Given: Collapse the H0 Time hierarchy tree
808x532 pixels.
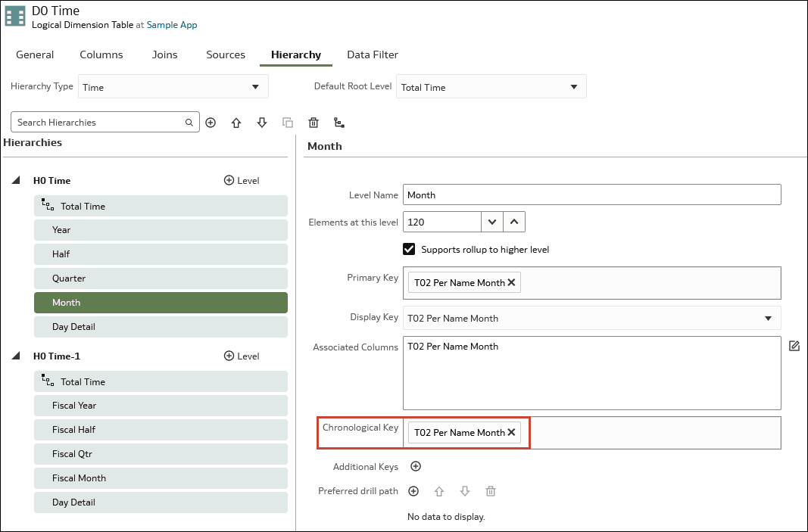Looking at the screenshot, I should click(x=16, y=181).
